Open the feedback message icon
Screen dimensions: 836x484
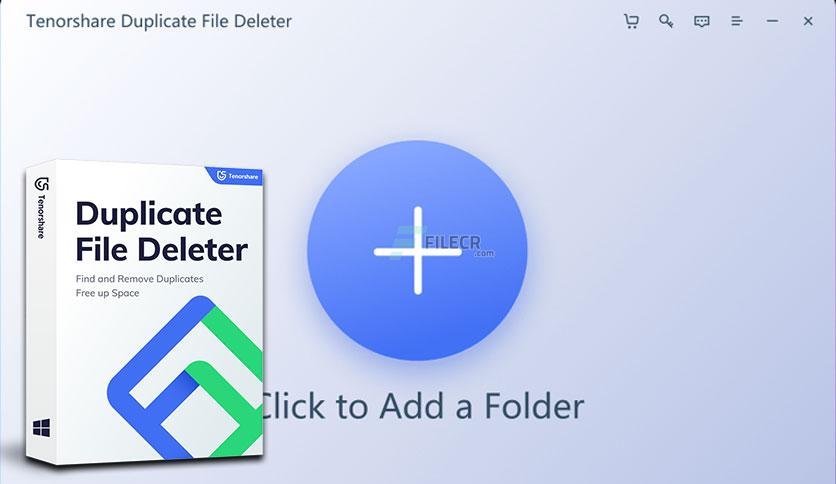[702, 21]
